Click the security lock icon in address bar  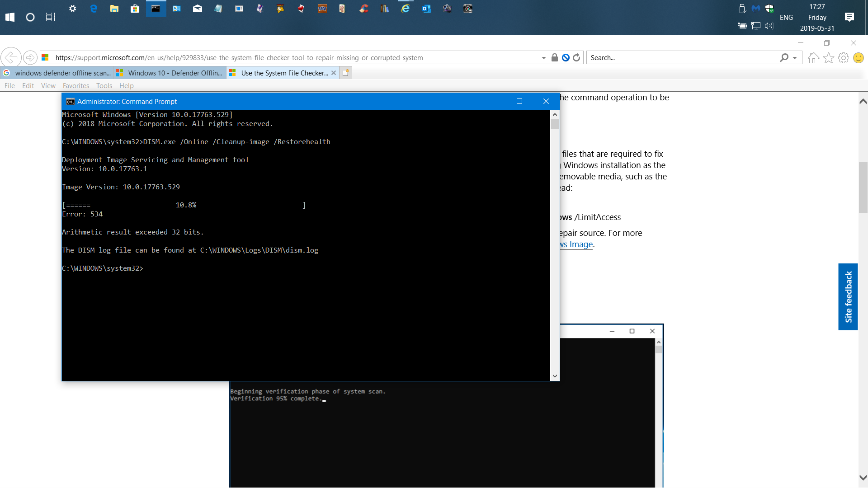(554, 57)
